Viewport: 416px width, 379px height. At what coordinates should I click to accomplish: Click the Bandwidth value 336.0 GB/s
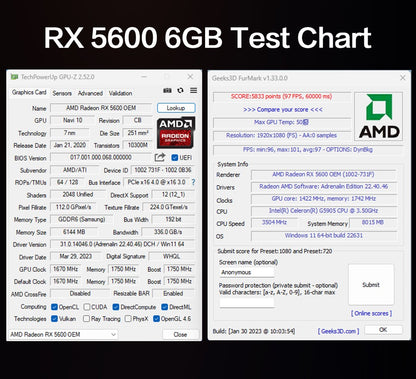click(x=168, y=232)
